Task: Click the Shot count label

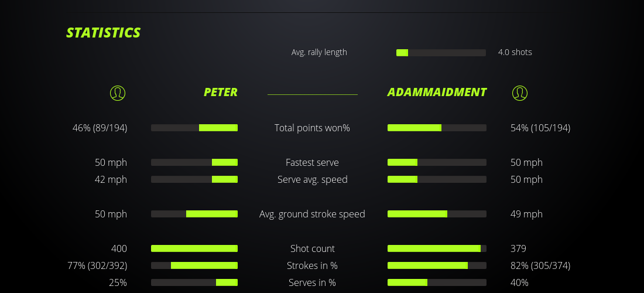Action: pos(312,248)
